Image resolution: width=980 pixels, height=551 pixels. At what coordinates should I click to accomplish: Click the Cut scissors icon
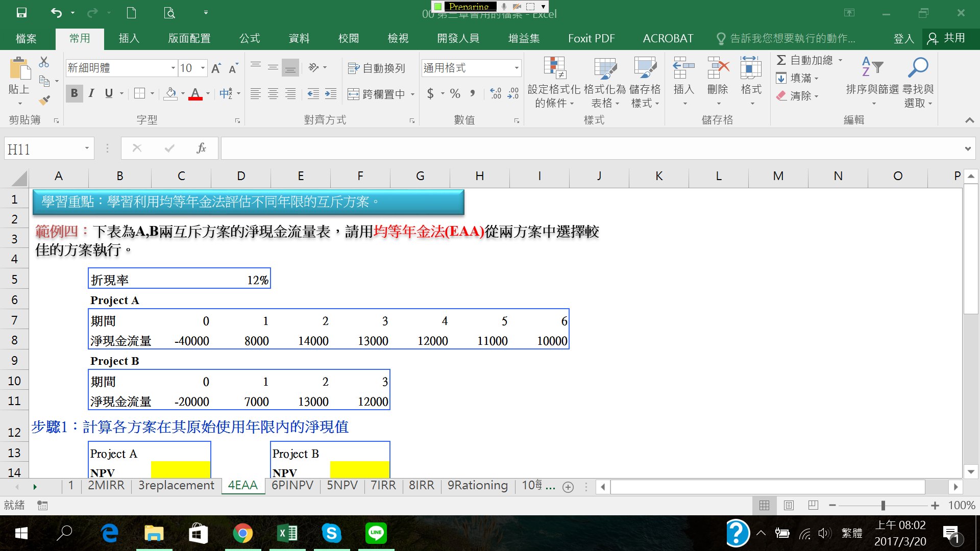click(x=44, y=62)
